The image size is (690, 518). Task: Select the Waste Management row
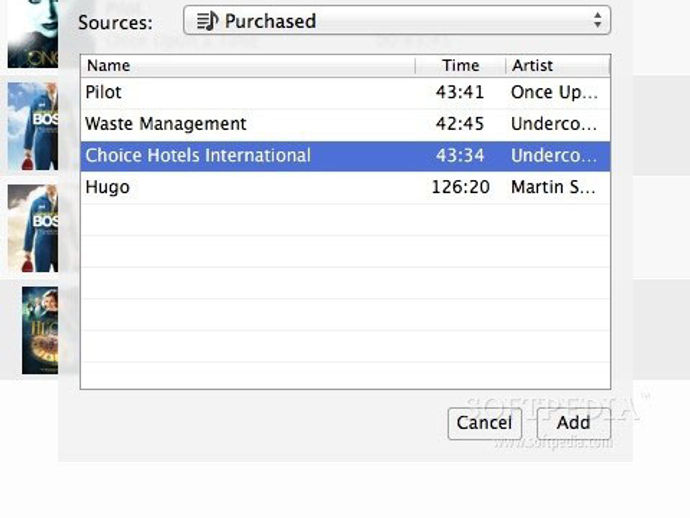[345, 125]
